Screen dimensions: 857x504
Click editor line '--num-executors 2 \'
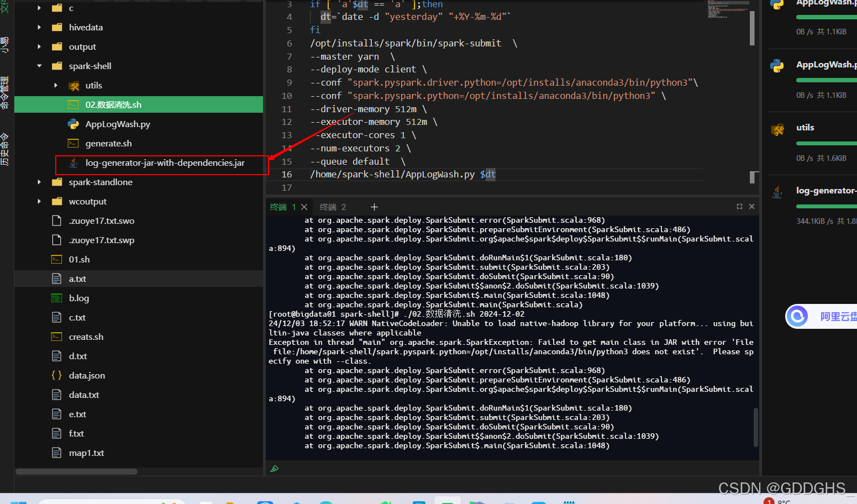tap(360, 148)
